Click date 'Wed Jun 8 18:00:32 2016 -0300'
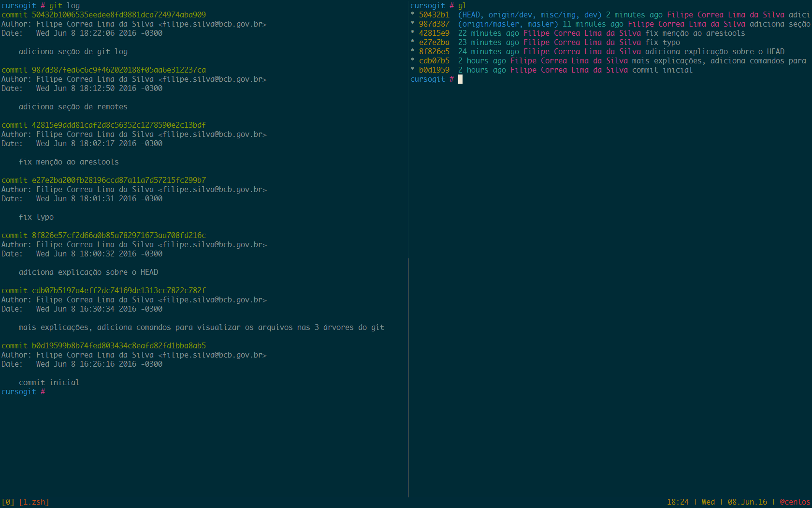Viewport: 812px width, 508px height. click(x=99, y=254)
